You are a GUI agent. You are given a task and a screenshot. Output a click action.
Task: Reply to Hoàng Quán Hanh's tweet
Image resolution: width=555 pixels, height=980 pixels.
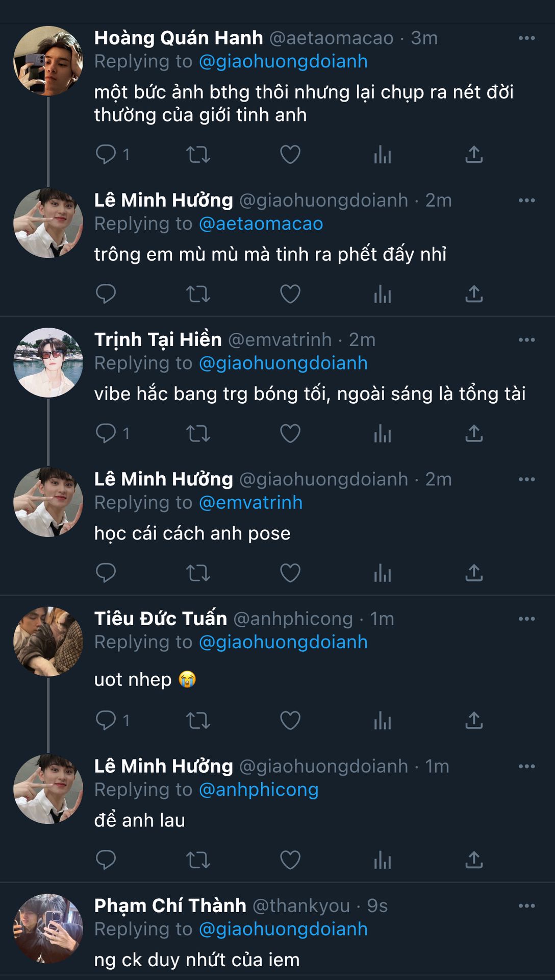[x=106, y=154]
